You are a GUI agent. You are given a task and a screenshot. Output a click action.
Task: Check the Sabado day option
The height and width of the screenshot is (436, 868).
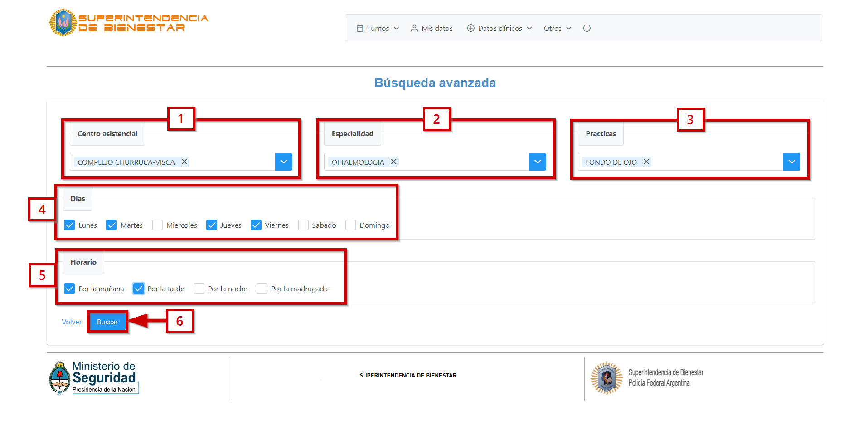pyautogui.click(x=303, y=225)
